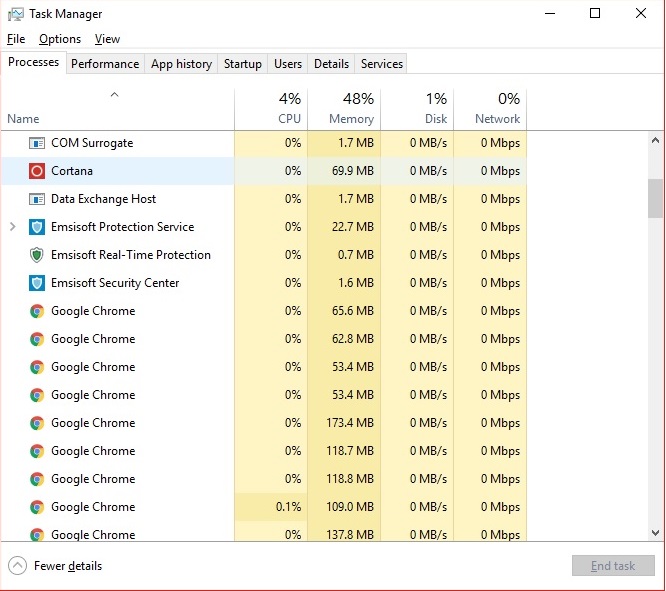Click the Chrome icon in the 62.8 MB row
Image resolution: width=666 pixels, height=591 pixels.
pyautogui.click(x=37, y=339)
